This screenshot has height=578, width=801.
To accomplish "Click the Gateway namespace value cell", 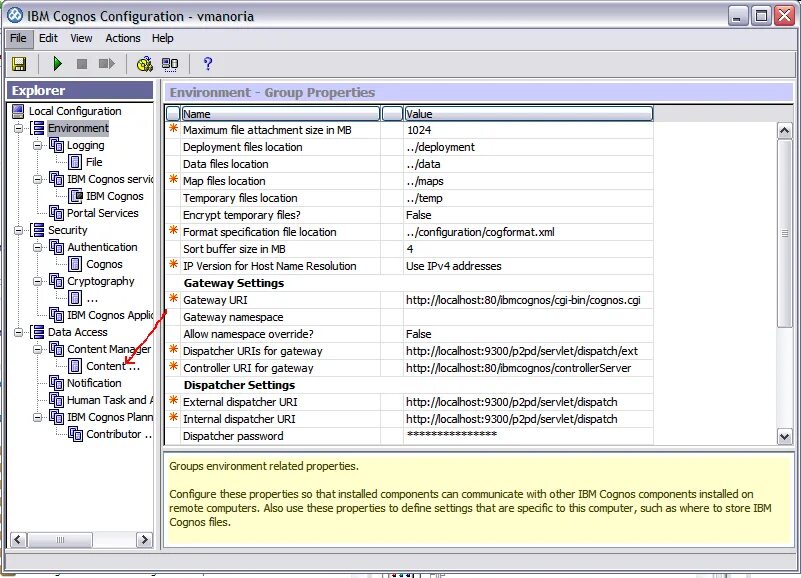I will coord(528,317).
